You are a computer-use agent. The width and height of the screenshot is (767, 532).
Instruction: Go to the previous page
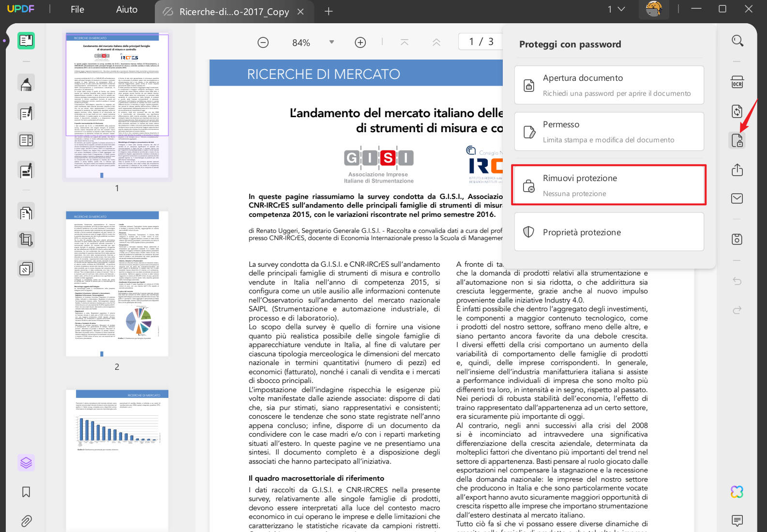pyautogui.click(x=436, y=43)
